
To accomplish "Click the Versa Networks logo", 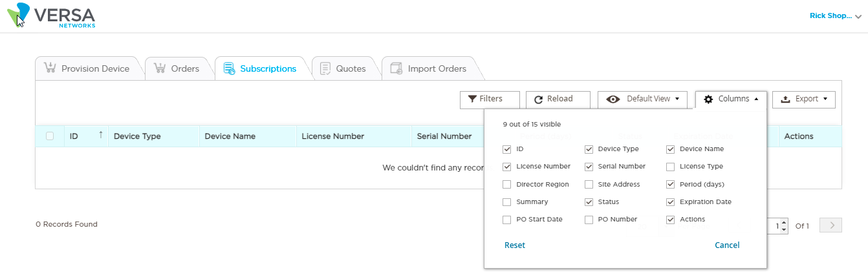I will click(x=52, y=15).
